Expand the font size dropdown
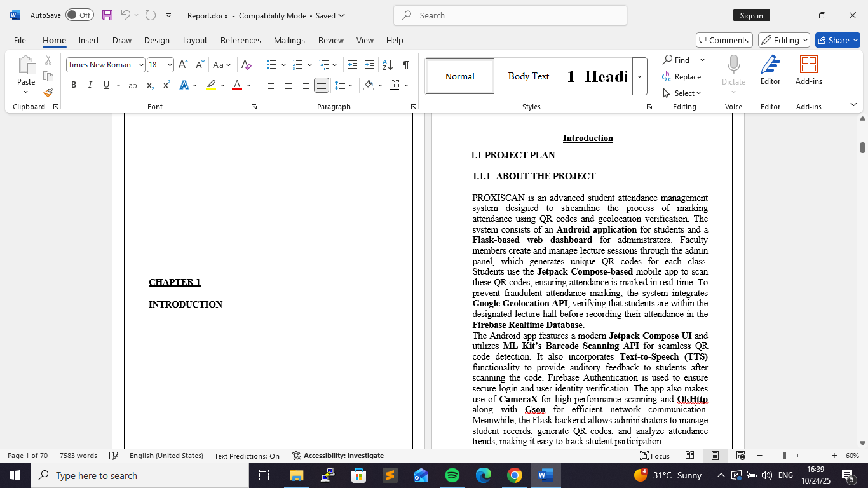 coord(169,65)
